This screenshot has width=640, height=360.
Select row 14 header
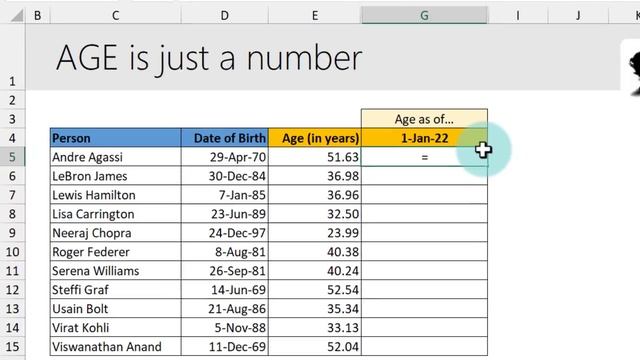point(12,328)
